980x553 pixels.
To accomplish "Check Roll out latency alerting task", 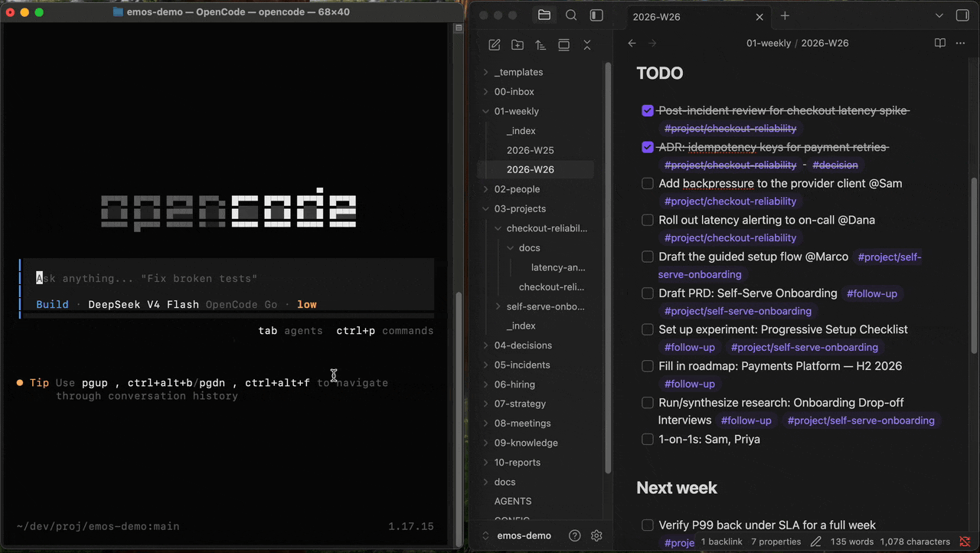I will point(648,221).
